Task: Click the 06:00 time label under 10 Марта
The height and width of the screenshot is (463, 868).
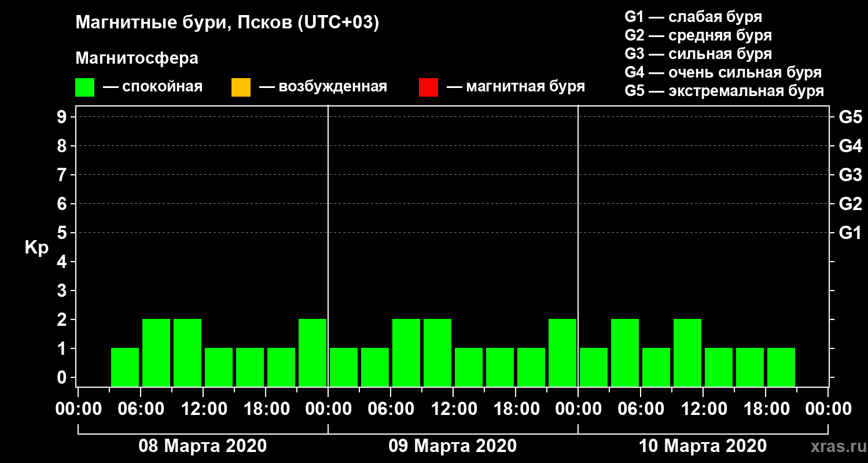Action: 640,409
